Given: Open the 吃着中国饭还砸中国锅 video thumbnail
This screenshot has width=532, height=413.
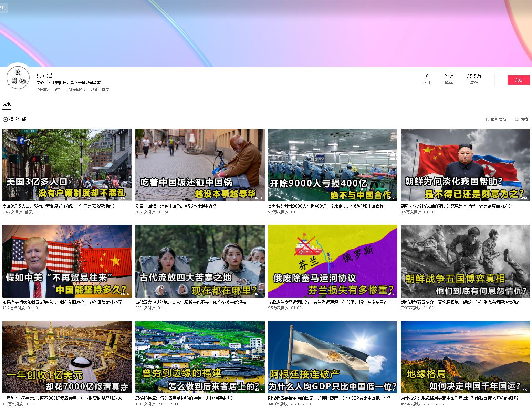Looking at the screenshot, I should [200, 165].
